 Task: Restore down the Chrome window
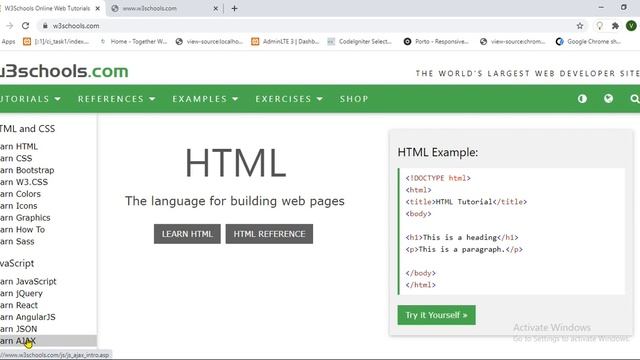624,7
